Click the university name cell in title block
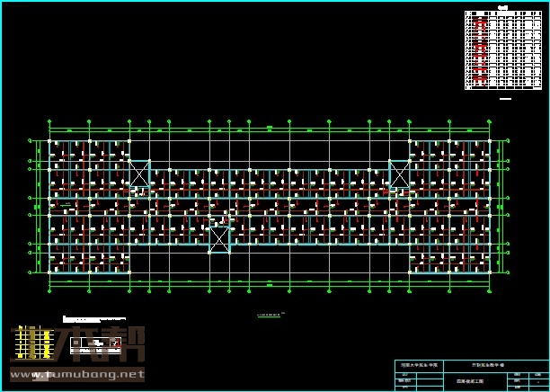The width and height of the screenshot is (550, 392). coord(420,367)
